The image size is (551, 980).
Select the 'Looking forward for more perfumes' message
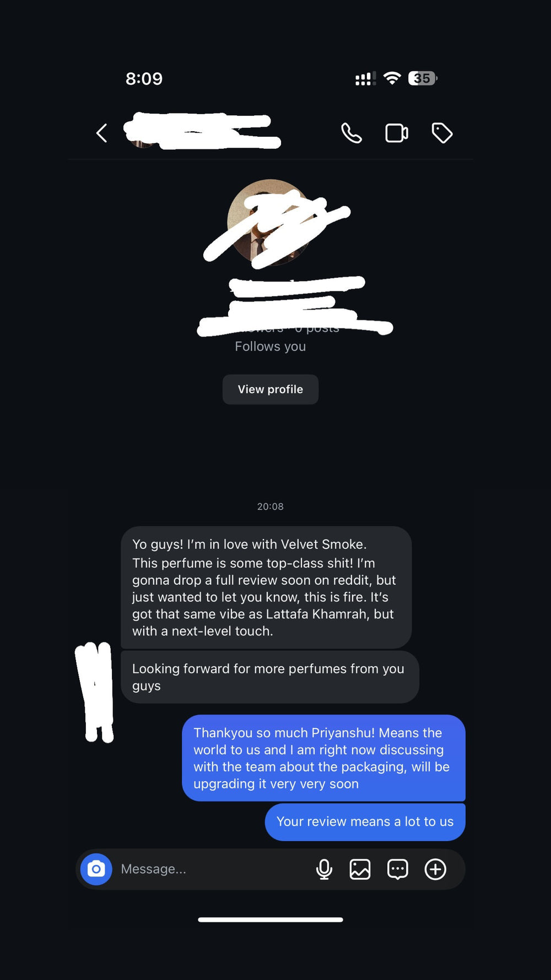[x=270, y=677]
